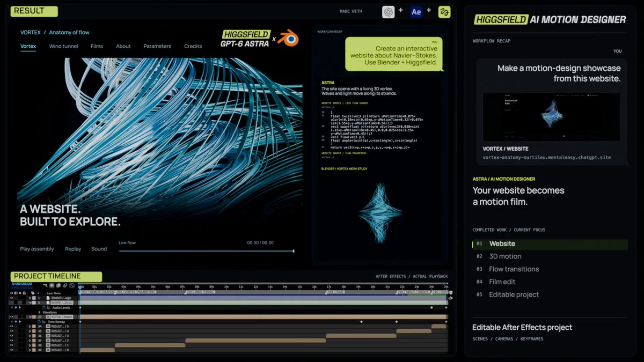Expand layer 35 RESULT / 4
The width and height of the screenshot is (644, 362).
[30, 331]
